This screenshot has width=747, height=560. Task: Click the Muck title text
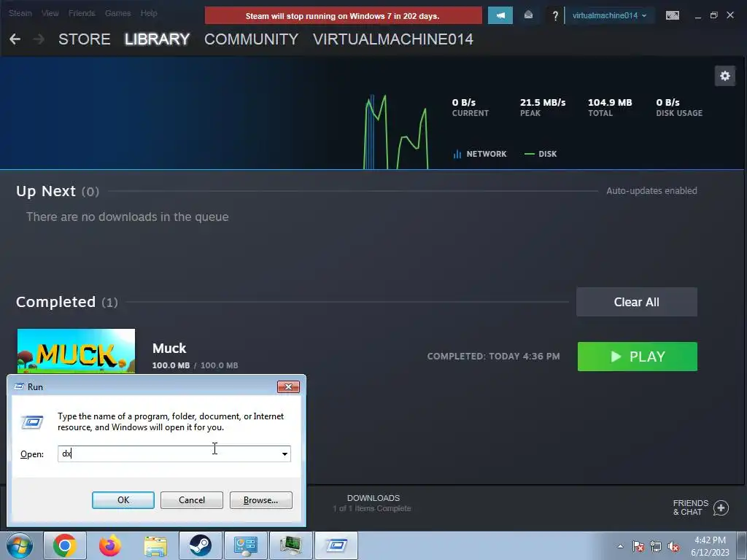tap(169, 348)
